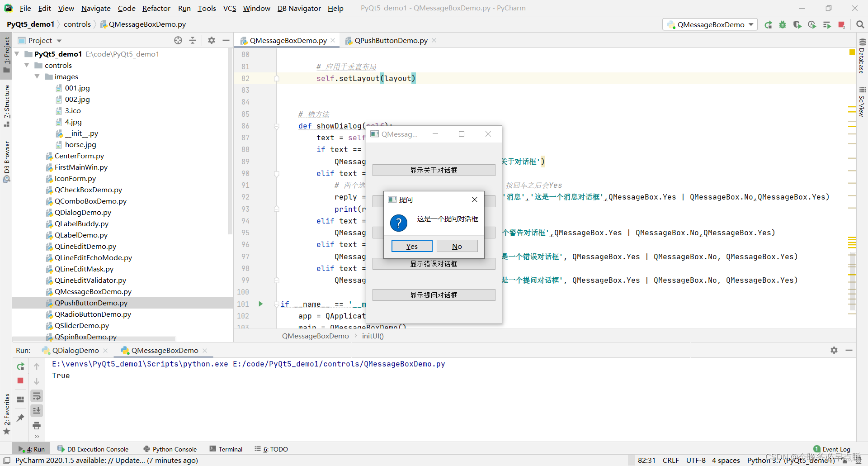Viewport: 868px width, 466px height.
Task: Open the File menu
Action: point(25,8)
